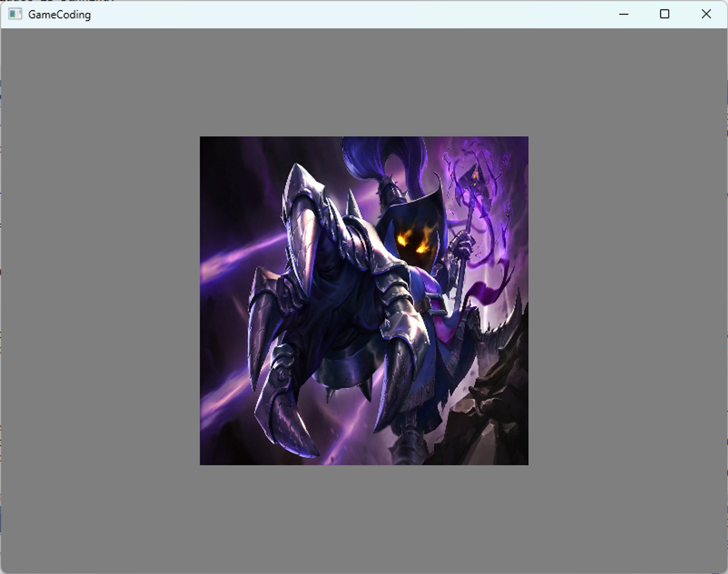Click gray background left of the image
The image size is (728, 574).
click(x=100, y=300)
